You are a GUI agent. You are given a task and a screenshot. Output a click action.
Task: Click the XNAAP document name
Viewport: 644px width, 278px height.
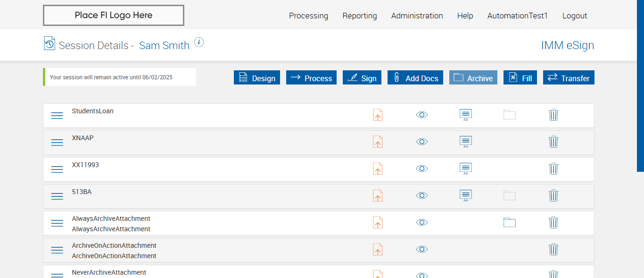pyautogui.click(x=83, y=138)
